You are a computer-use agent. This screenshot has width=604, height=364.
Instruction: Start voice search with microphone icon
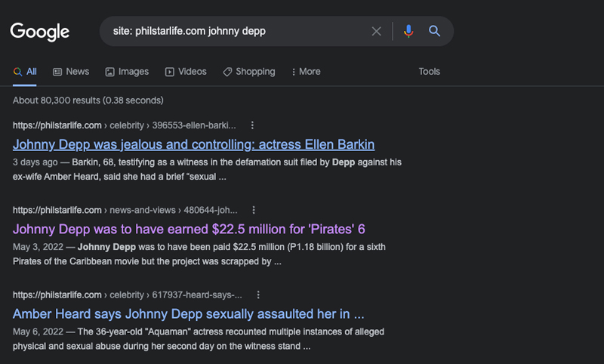[408, 32]
